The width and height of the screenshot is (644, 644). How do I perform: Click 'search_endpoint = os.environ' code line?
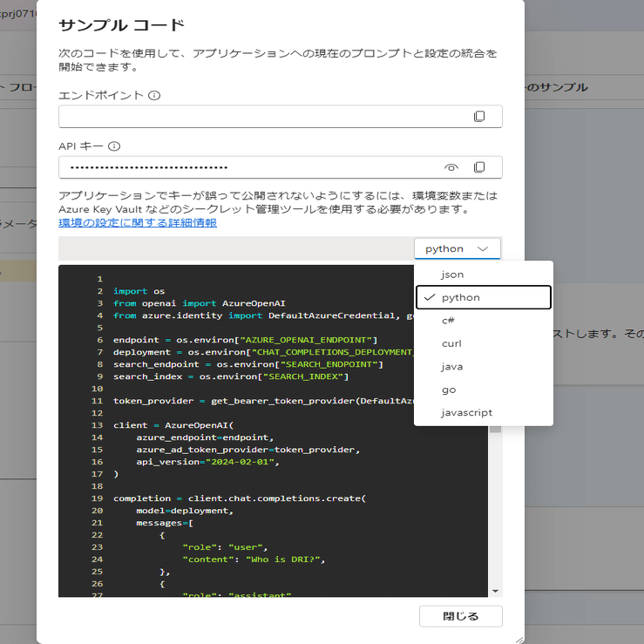pos(248,364)
